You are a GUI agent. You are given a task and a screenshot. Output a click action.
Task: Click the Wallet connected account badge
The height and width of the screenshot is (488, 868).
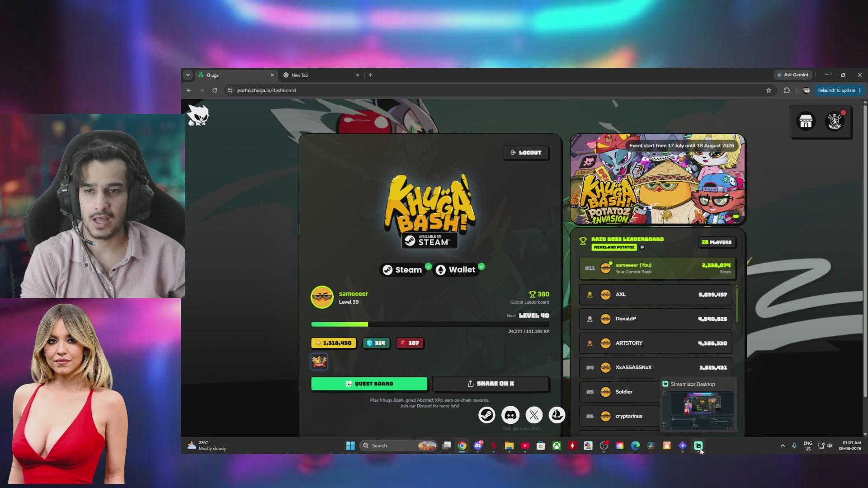[456, 270]
